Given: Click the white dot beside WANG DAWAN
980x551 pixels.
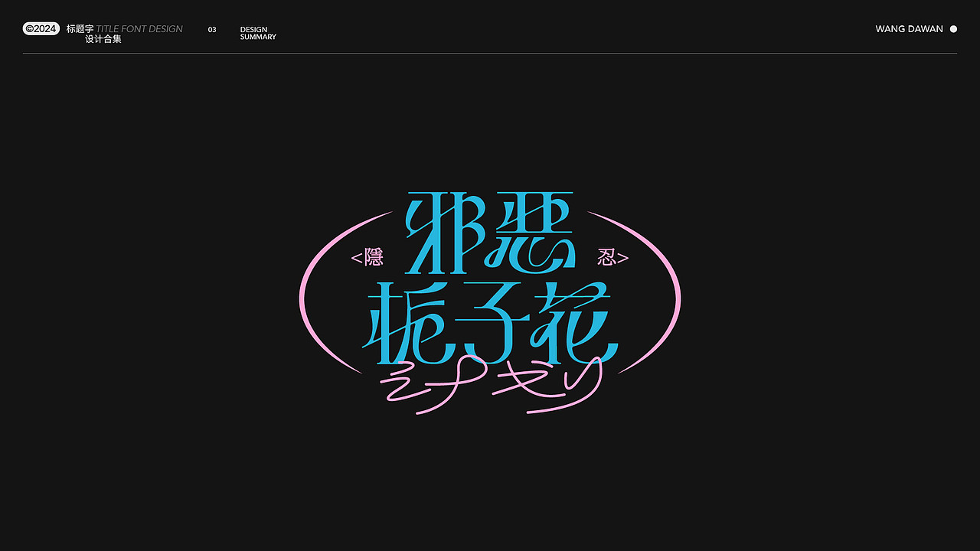Looking at the screenshot, I should tap(953, 29).
